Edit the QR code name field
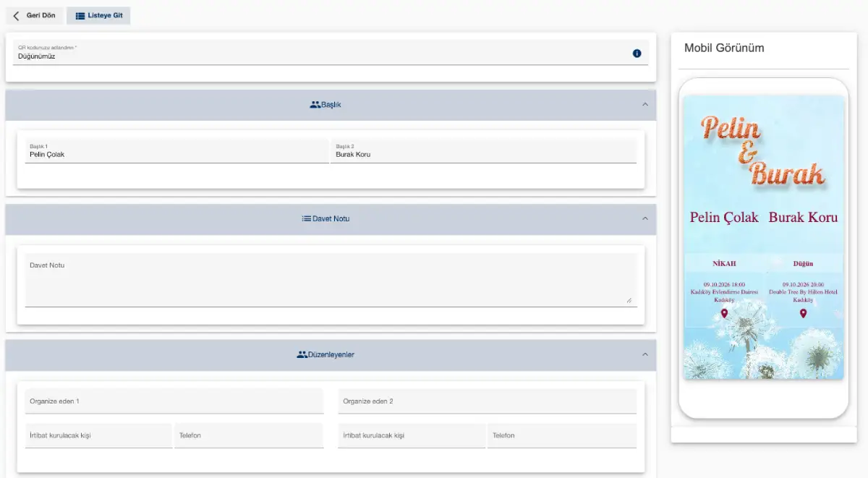Viewport: 868px width, 478px height. [x=318, y=56]
